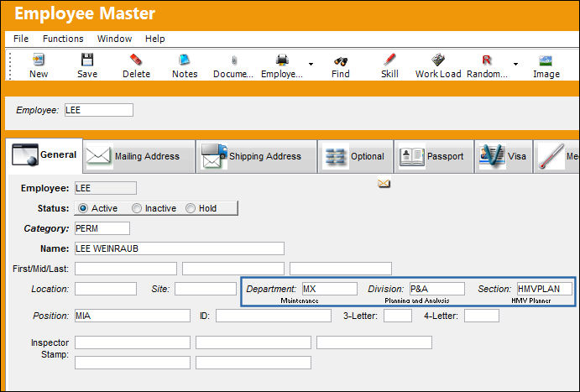Viewport: 580px width, 392px height.
Task: Switch to the Shipping Address tab
Action: click(256, 156)
